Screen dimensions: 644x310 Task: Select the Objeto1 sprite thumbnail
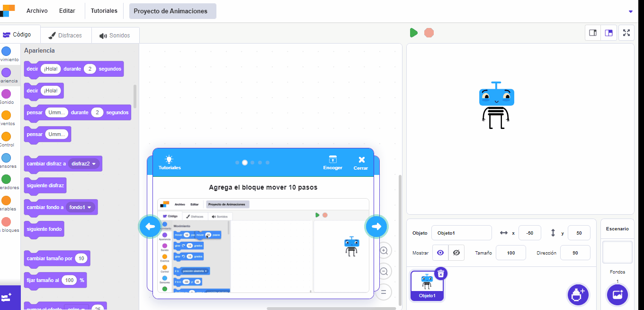(x=427, y=286)
